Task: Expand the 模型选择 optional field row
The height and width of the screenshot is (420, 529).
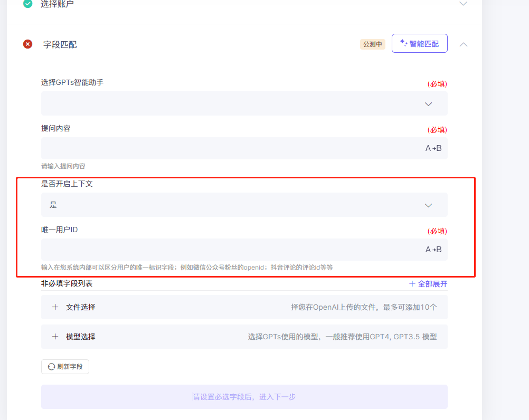Action: pos(244,337)
